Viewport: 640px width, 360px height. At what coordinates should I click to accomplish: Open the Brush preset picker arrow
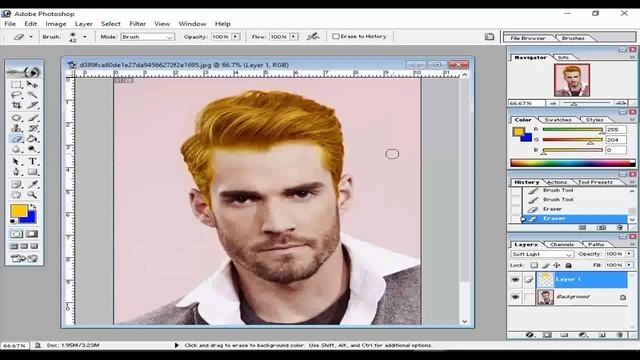[84, 37]
